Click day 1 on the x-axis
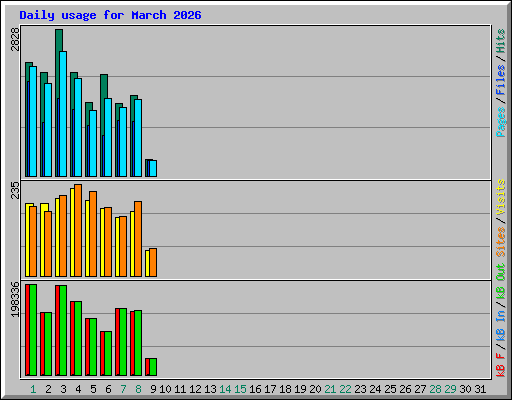The width and height of the screenshot is (512, 400). tap(33, 389)
